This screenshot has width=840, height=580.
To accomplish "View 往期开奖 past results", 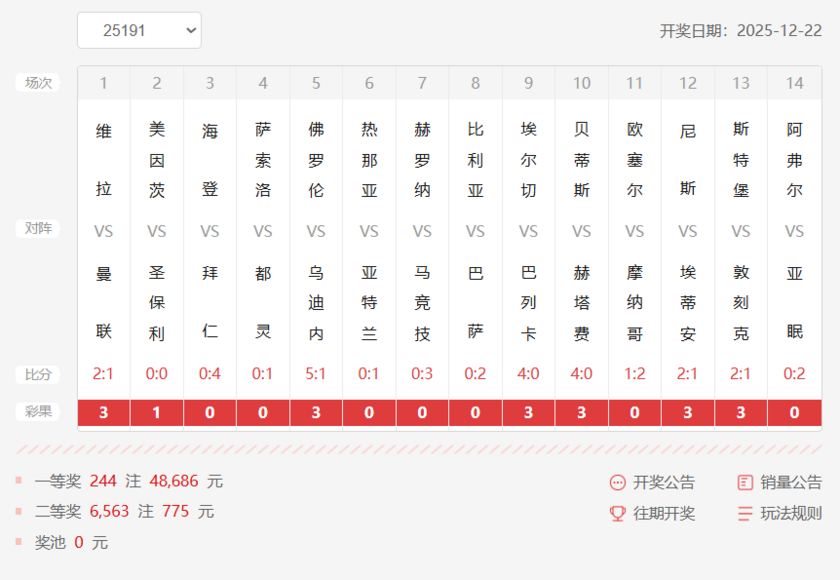I will (663, 514).
